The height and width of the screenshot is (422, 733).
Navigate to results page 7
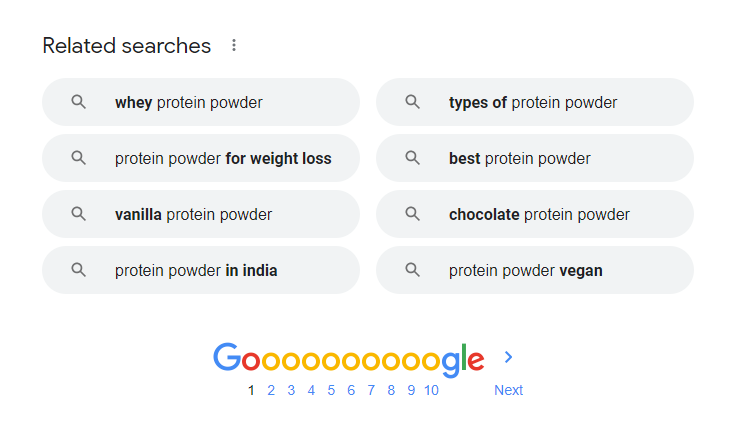pos(371,390)
